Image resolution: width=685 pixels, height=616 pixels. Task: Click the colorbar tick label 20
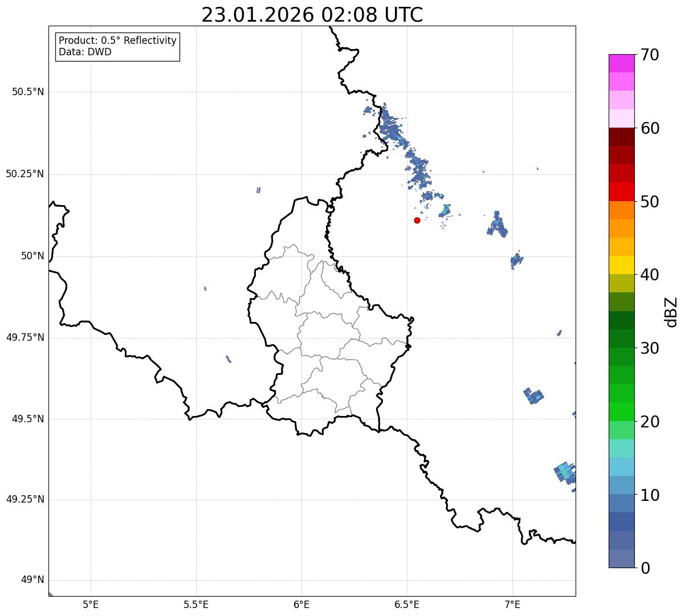(650, 422)
